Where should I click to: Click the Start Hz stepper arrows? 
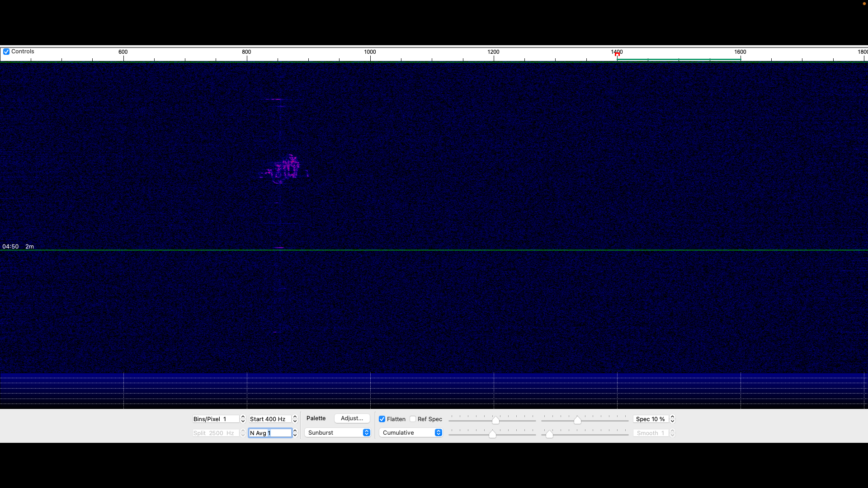[295, 419]
